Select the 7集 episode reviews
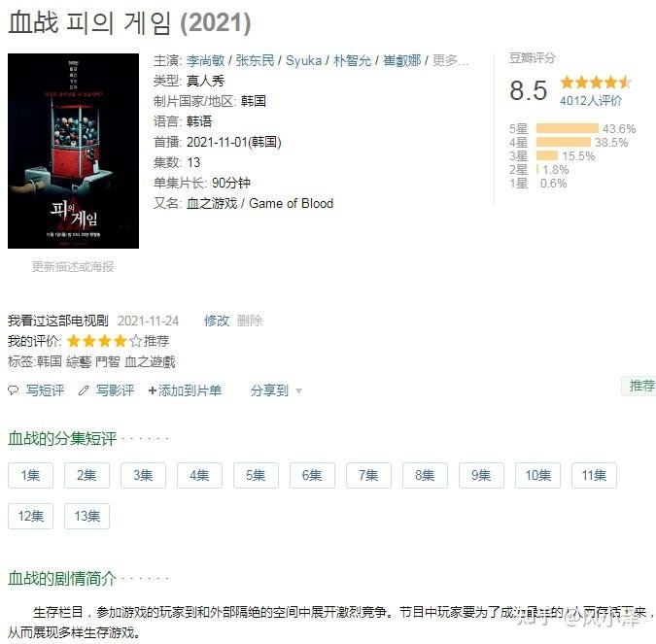Viewport: 656px width, 644px height. (x=368, y=475)
